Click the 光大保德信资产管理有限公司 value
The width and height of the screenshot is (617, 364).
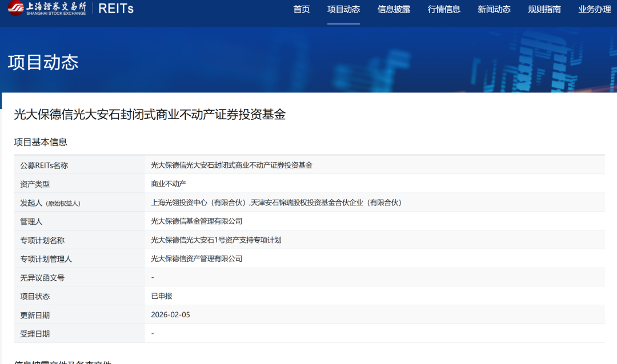click(197, 259)
